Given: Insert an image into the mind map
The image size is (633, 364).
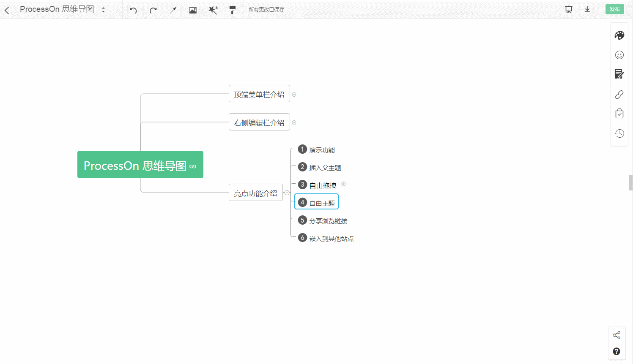Looking at the screenshot, I should pos(193,9).
